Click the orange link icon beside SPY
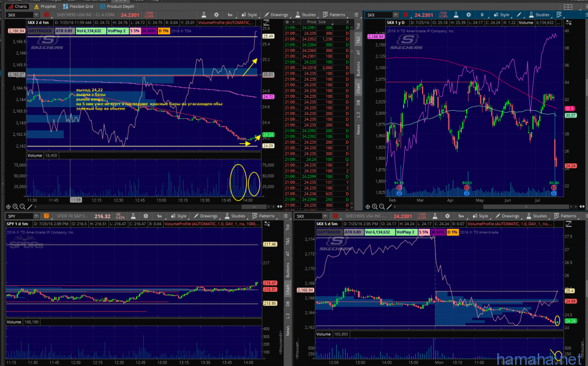The image size is (588, 366). pyautogui.click(x=47, y=216)
